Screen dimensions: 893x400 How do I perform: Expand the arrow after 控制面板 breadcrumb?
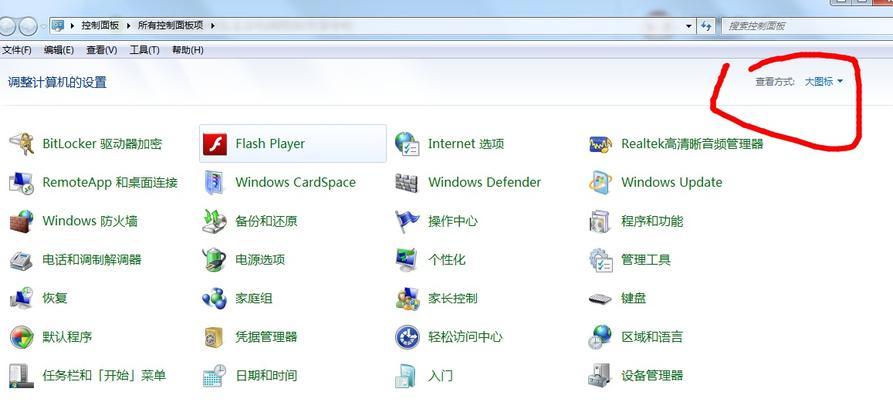pyautogui.click(x=128, y=26)
